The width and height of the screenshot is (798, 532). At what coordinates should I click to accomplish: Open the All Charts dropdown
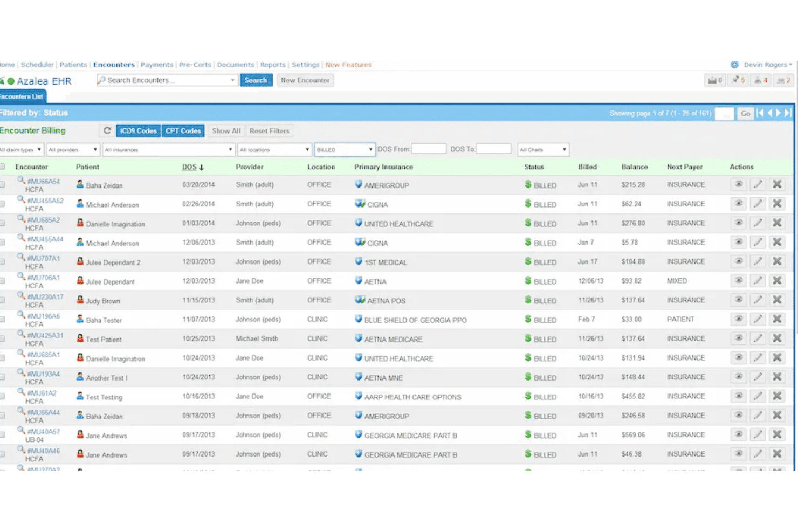544,150
